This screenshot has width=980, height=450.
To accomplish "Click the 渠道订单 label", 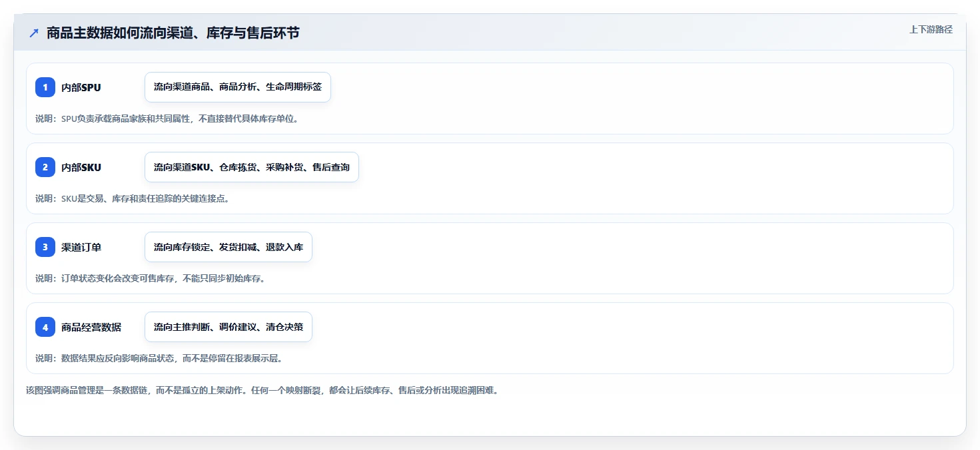I will point(81,247).
